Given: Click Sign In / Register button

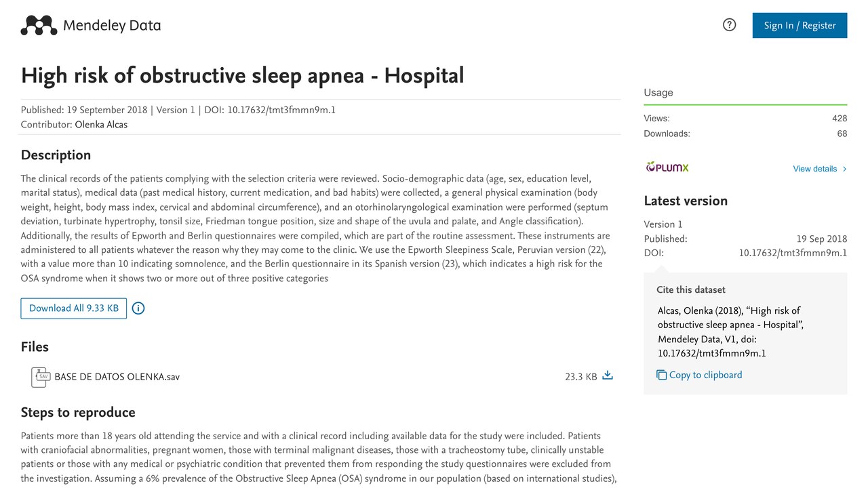Looking at the screenshot, I should tap(800, 25).
